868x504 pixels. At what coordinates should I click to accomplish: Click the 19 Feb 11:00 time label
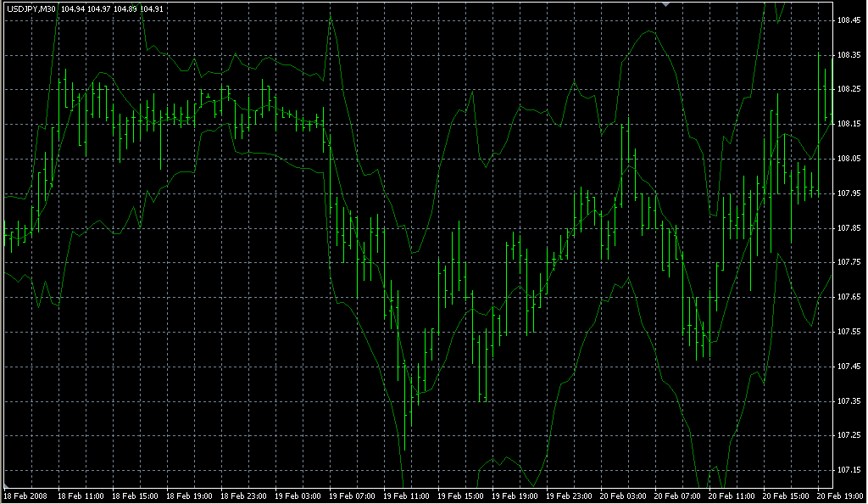point(406,496)
